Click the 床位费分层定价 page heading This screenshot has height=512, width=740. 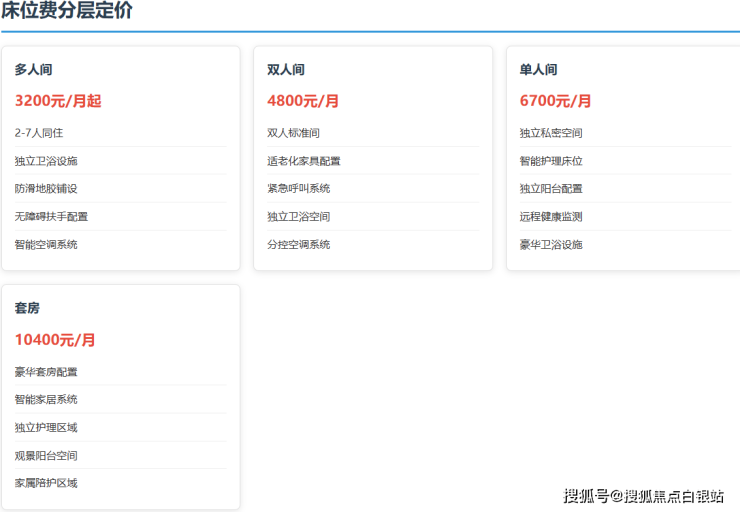66,12
